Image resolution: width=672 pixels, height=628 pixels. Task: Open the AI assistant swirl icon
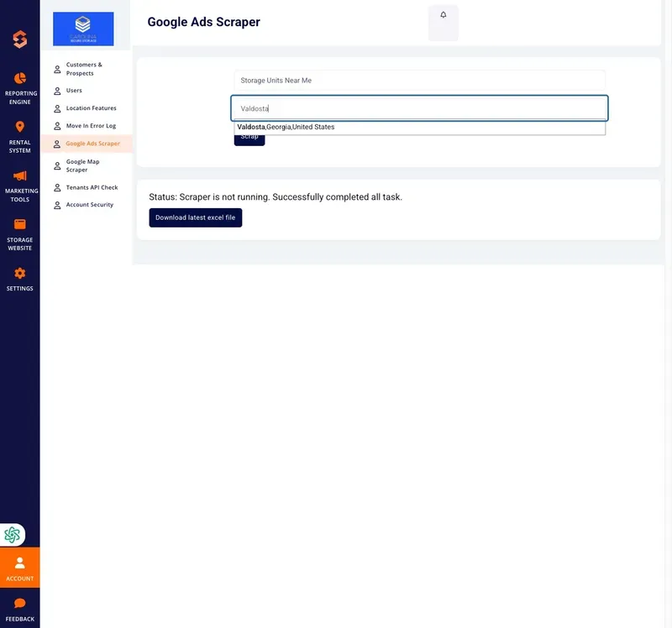click(12, 535)
